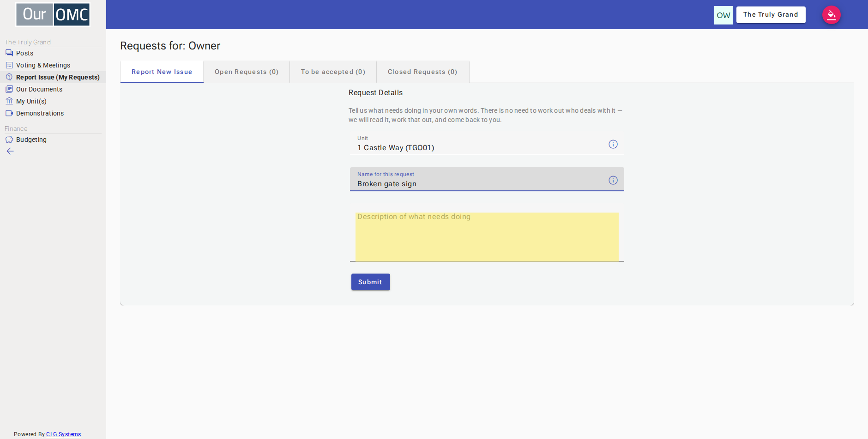
Task: Click the Report Issue question-mark icon
Action: (x=9, y=77)
